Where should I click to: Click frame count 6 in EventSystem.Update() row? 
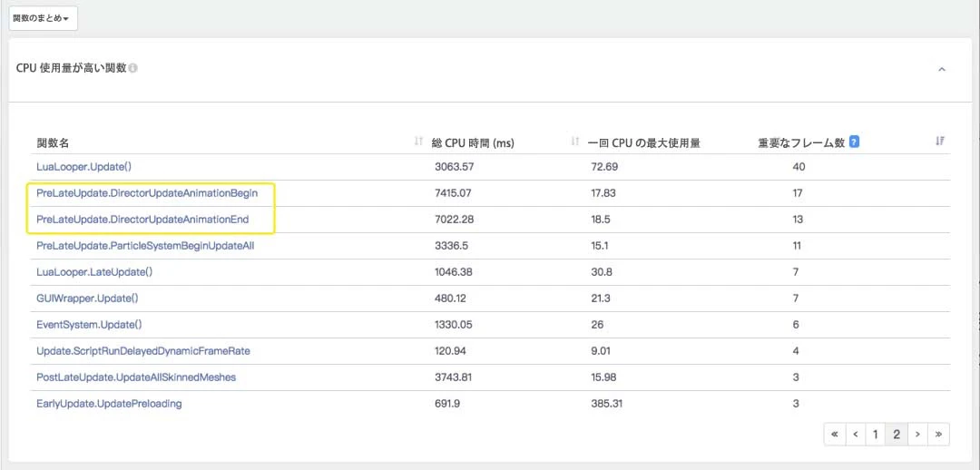(x=796, y=325)
